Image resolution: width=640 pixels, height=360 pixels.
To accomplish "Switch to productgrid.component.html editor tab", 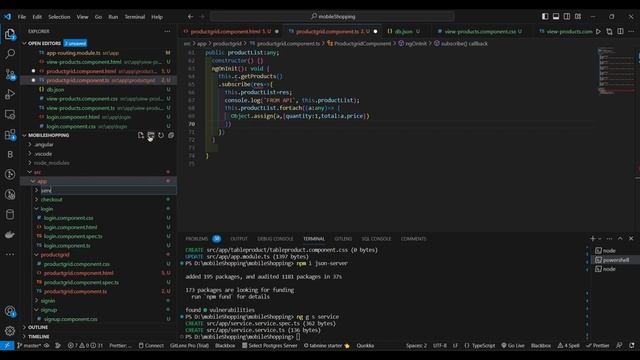I will pos(231,31).
